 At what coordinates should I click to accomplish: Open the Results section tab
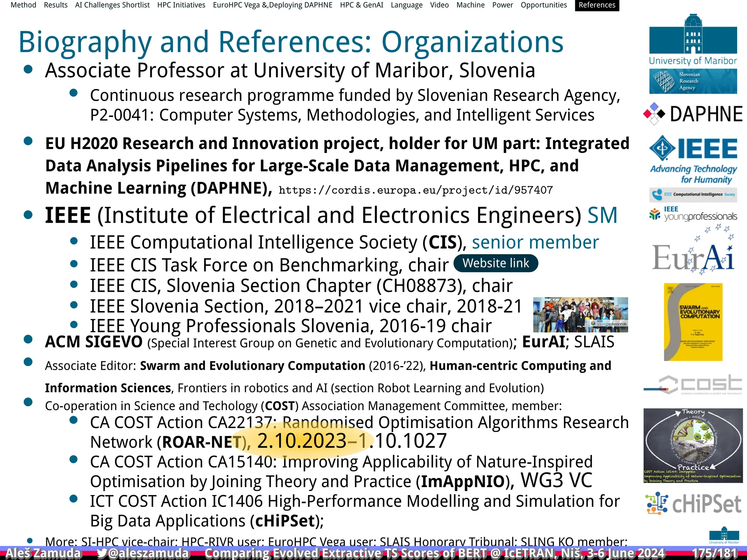[56, 5]
